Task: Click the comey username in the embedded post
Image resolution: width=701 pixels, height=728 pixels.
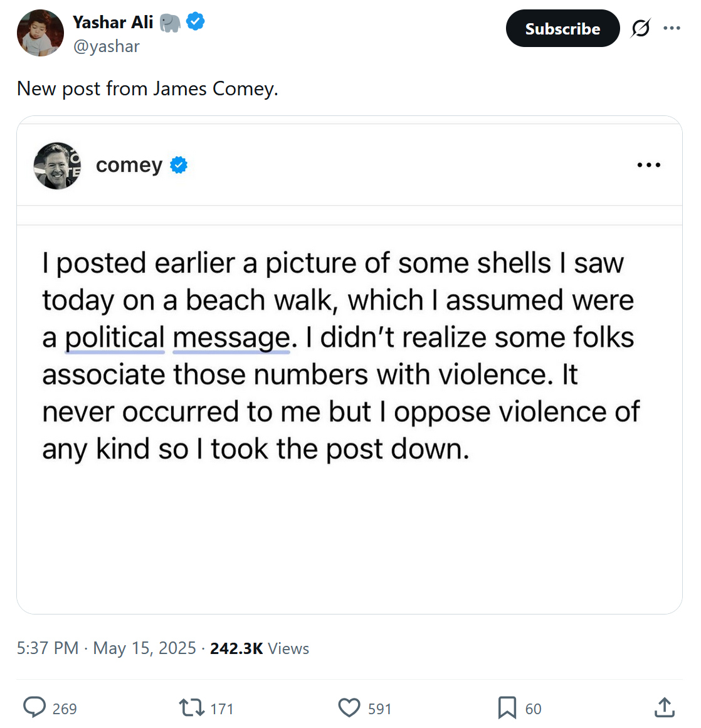Action: click(x=129, y=165)
